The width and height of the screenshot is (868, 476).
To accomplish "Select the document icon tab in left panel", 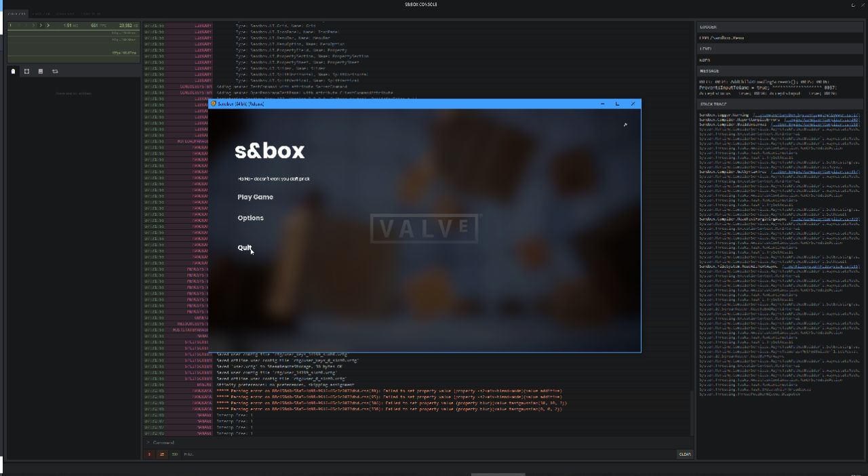I will [x=41, y=71].
